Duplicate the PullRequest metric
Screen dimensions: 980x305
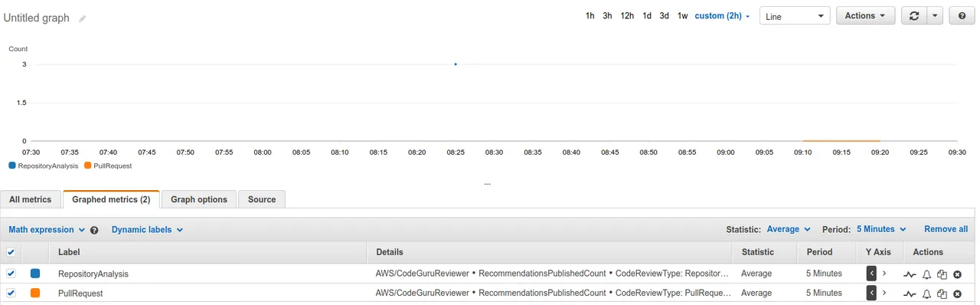(942, 294)
